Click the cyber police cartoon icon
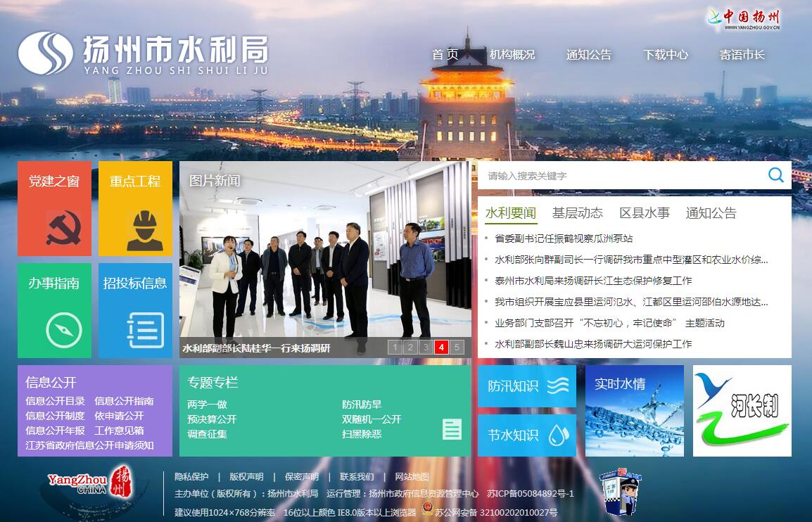The width and height of the screenshot is (812, 522). (x=620, y=492)
